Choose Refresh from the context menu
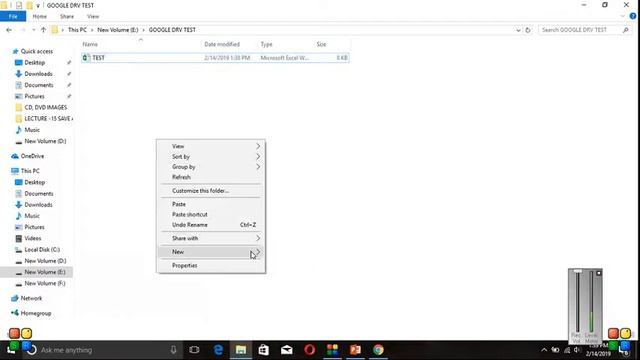Screen dimensions: 640x360 point(211,177)
